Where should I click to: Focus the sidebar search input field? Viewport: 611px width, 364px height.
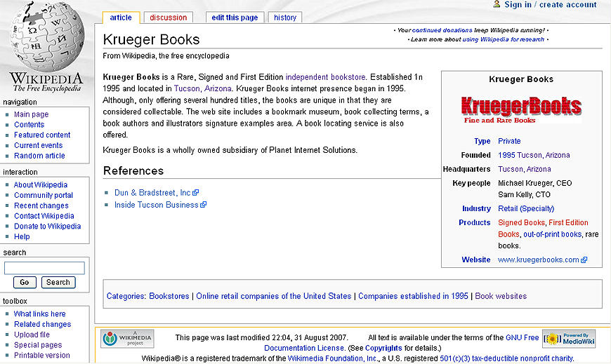click(44, 268)
